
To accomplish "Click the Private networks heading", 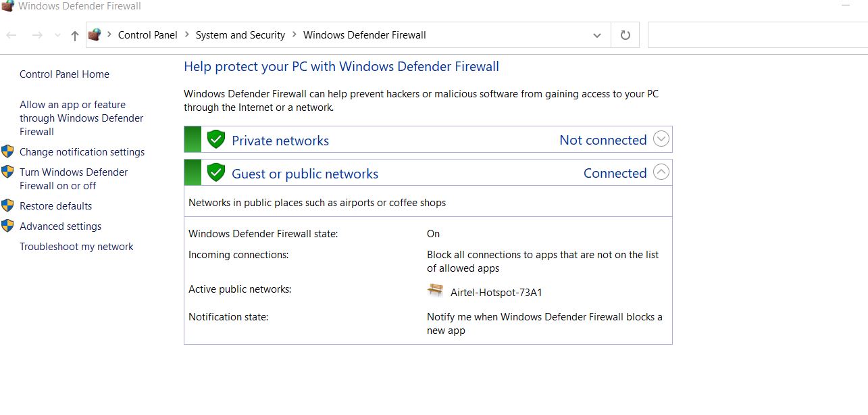I will (280, 141).
